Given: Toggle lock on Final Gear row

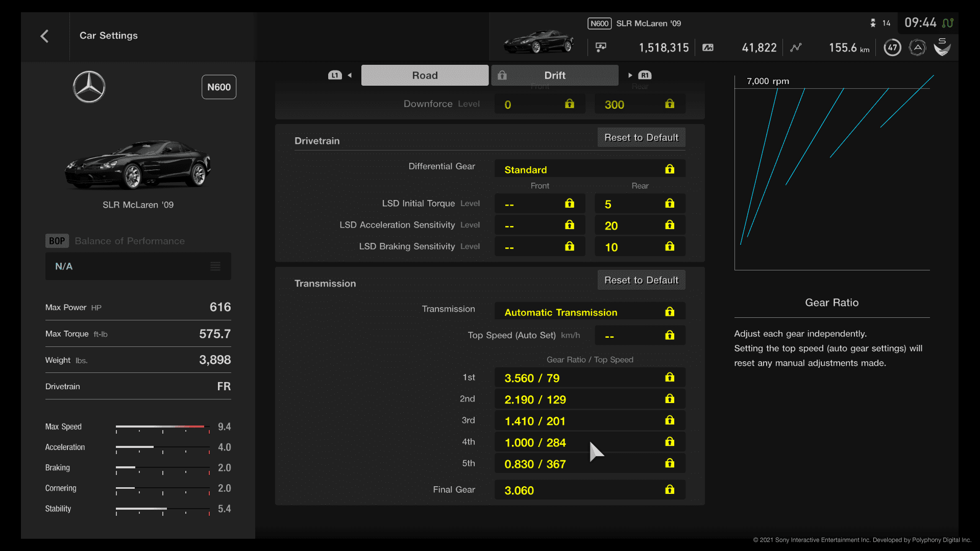Looking at the screenshot, I should [x=670, y=490].
